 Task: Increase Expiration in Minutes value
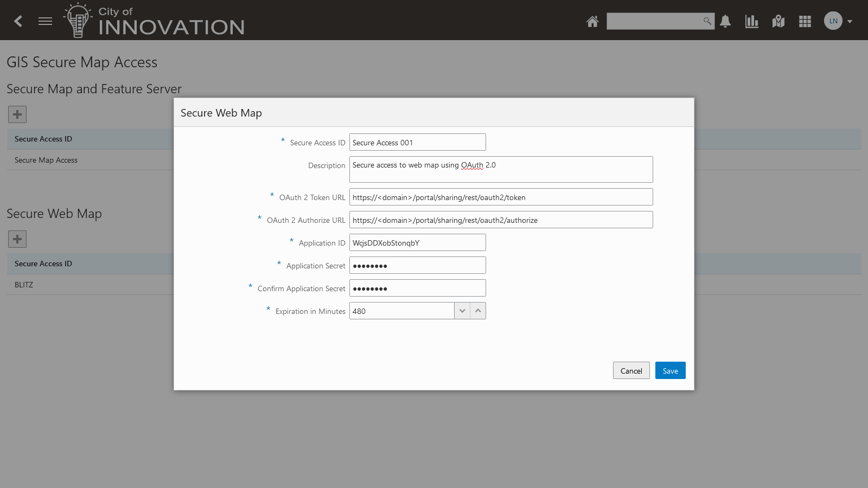point(478,311)
